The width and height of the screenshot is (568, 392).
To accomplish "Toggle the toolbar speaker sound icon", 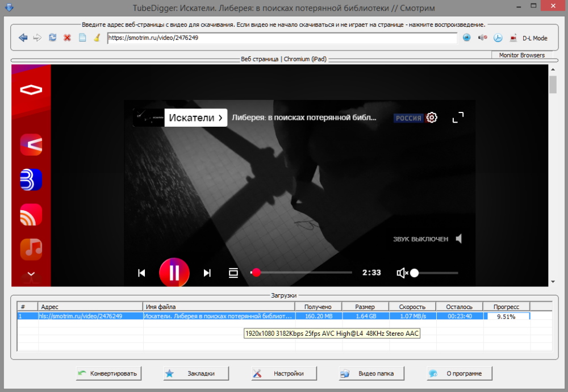I will tap(482, 37).
